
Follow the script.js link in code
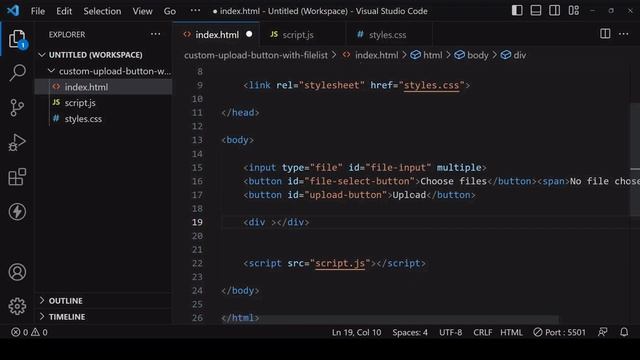tap(340, 263)
